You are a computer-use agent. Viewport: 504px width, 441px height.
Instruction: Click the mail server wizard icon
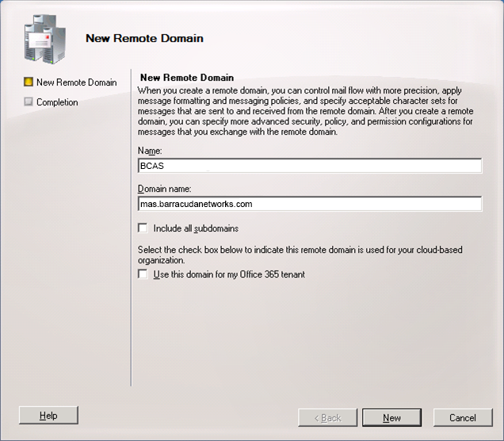45,39
